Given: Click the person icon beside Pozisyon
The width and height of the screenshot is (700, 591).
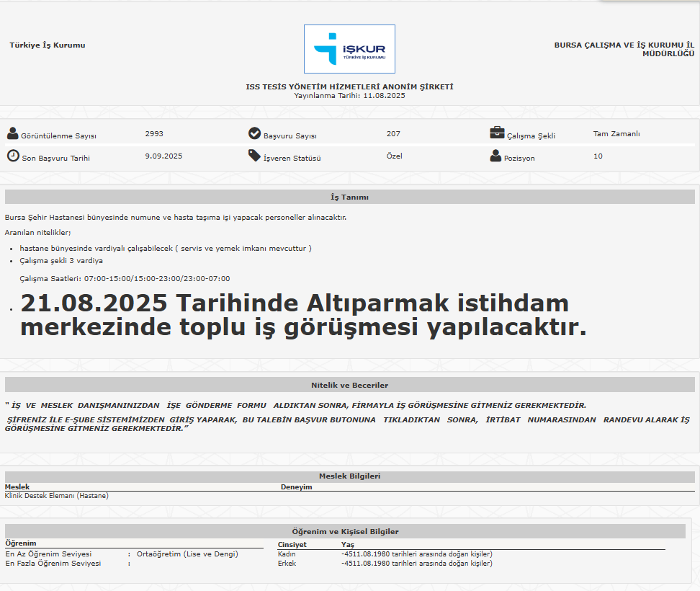Looking at the screenshot, I should 495,156.
